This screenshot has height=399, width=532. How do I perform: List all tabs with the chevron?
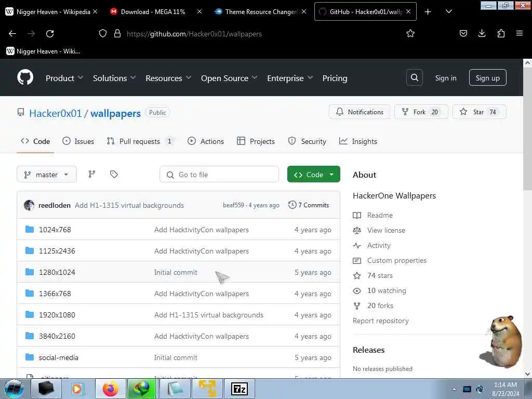pyautogui.click(x=448, y=11)
